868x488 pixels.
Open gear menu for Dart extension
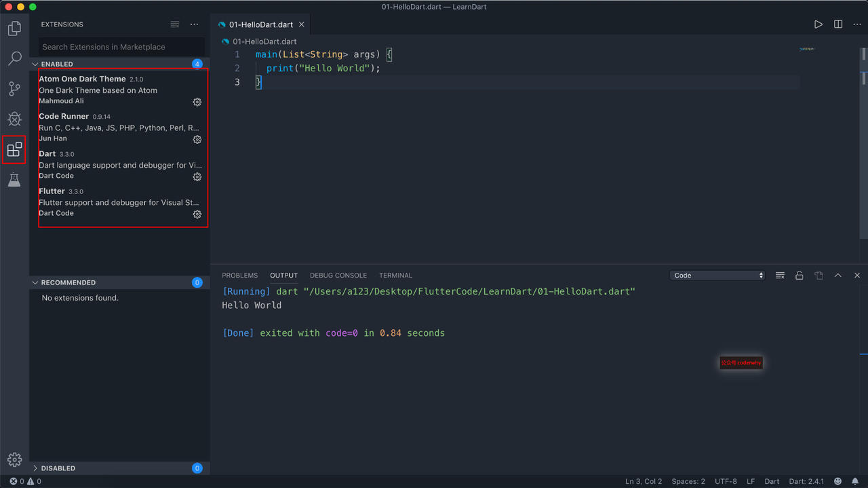[x=197, y=176]
